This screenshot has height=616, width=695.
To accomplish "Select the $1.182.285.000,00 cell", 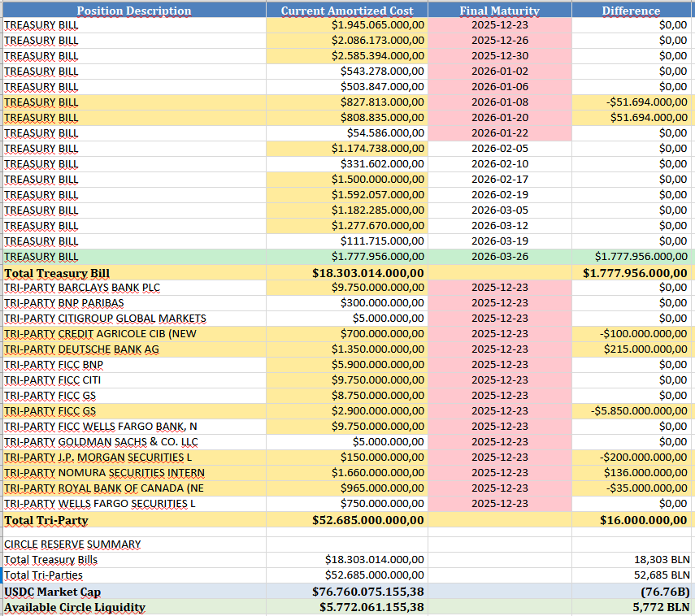I will pyautogui.click(x=346, y=210).
